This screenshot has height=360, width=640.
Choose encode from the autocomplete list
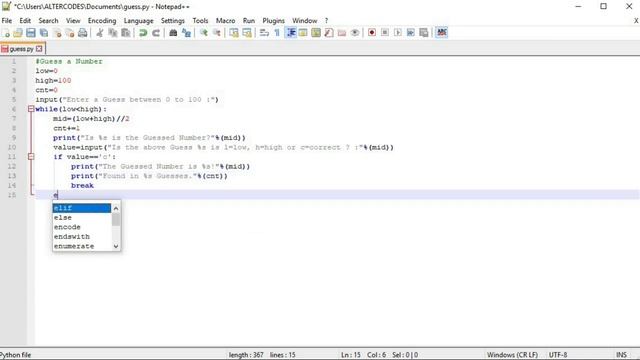tap(82, 227)
